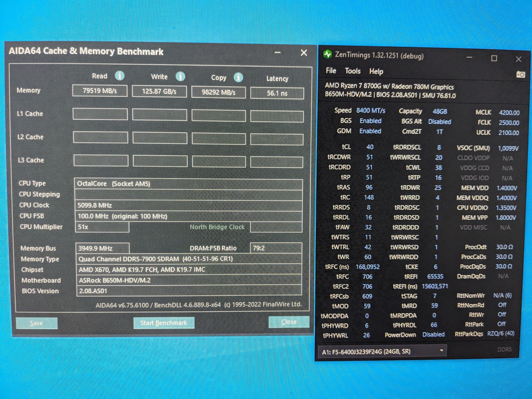Click the MEM VDD value 1.4000V
The height and width of the screenshot is (399, 532).
coord(507,188)
